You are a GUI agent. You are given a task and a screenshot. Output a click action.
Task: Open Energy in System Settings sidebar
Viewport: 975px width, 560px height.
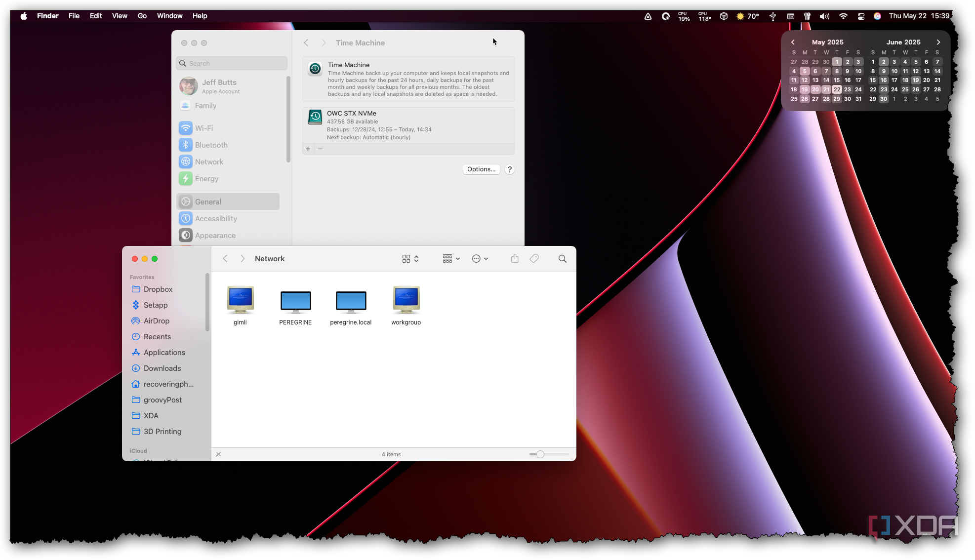point(228,179)
